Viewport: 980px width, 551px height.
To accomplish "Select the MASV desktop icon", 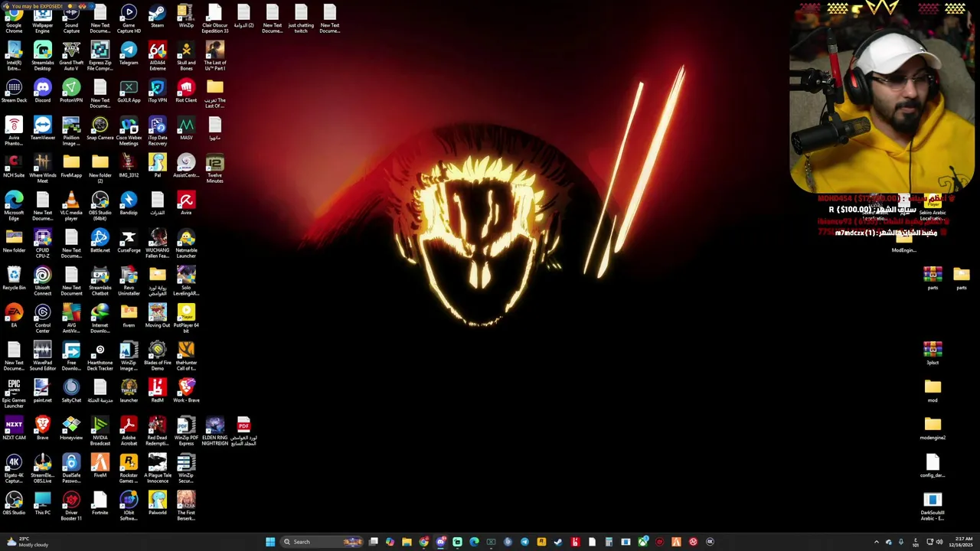I will tap(186, 129).
